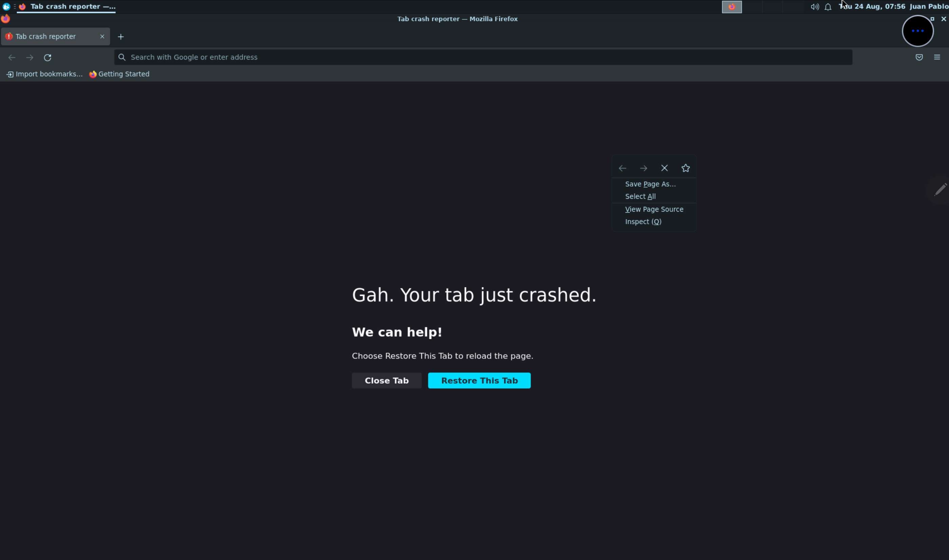This screenshot has width=949, height=560.
Task: Click the volume speaker icon
Action: pyautogui.click(x=814, y=7)
